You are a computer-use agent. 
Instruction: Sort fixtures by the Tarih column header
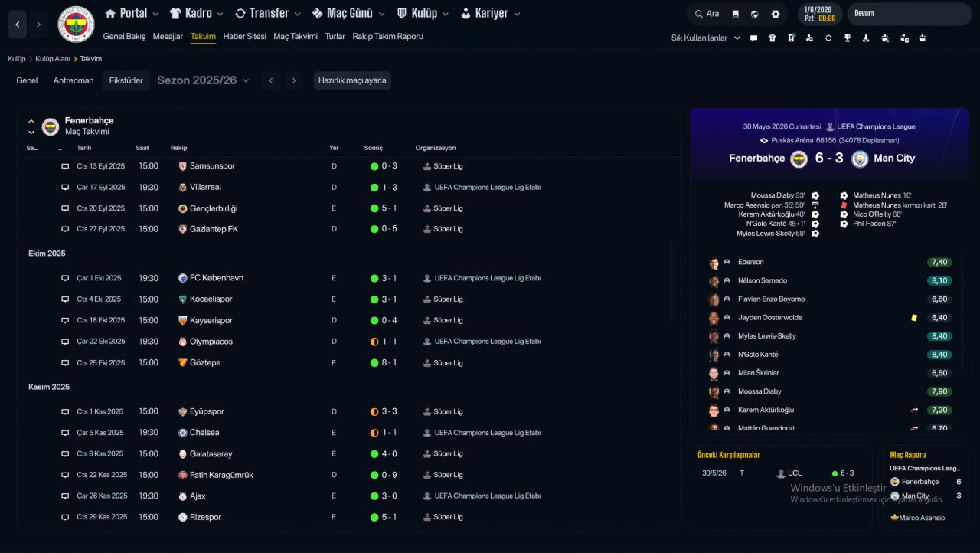tap(84, 148)
